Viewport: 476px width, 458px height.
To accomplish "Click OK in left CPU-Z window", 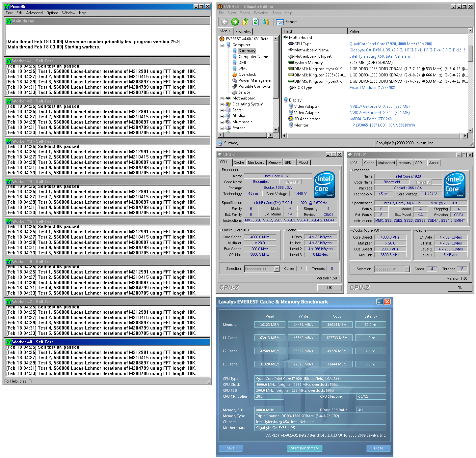I will coord(330,288).
